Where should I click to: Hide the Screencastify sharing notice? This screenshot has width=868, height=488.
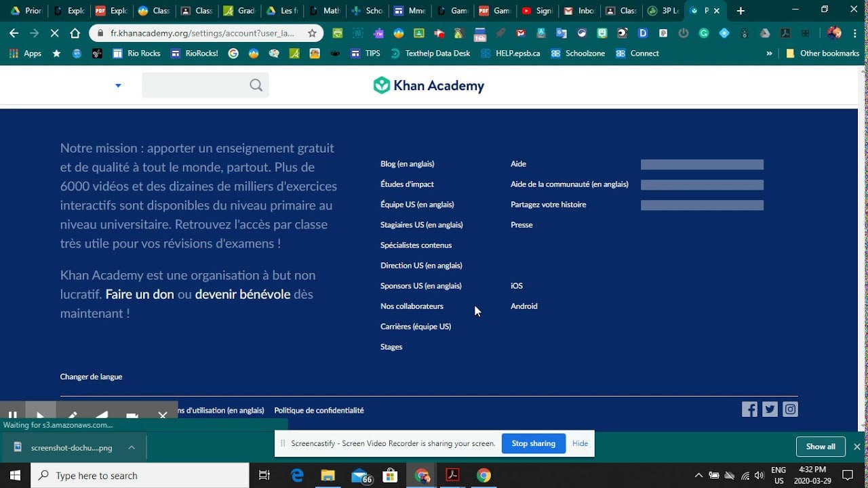pyautogui.click(x=580, y=443)
